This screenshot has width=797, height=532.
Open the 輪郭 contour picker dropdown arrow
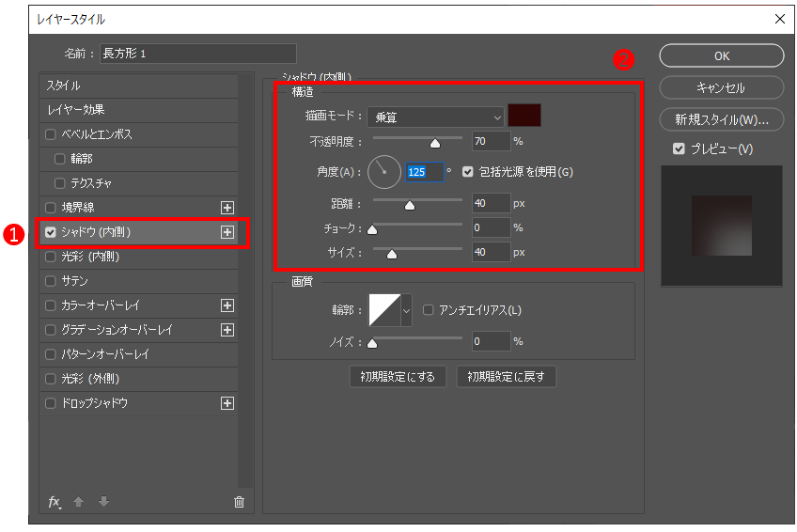407,309
